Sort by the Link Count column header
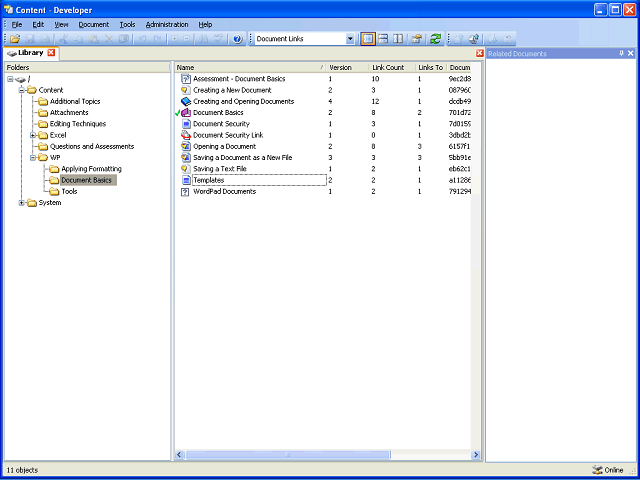Screen dimensions: 640x480 [392, 68]
